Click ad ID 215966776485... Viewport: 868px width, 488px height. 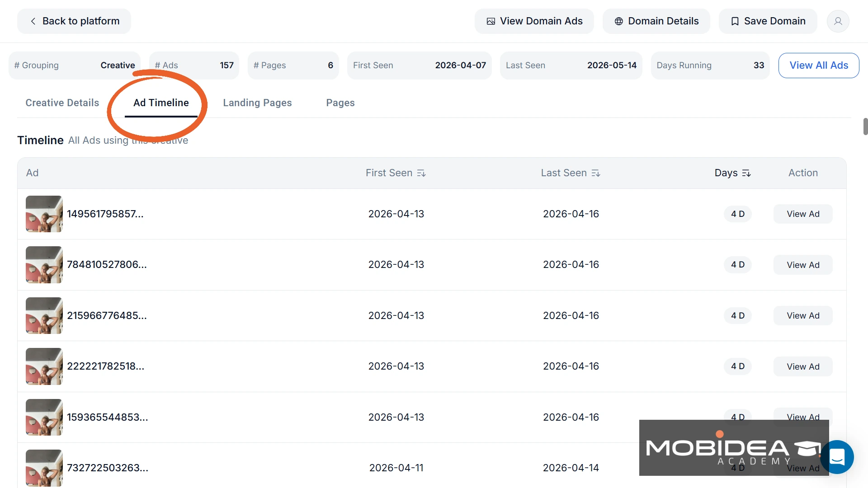coord(107,316)
